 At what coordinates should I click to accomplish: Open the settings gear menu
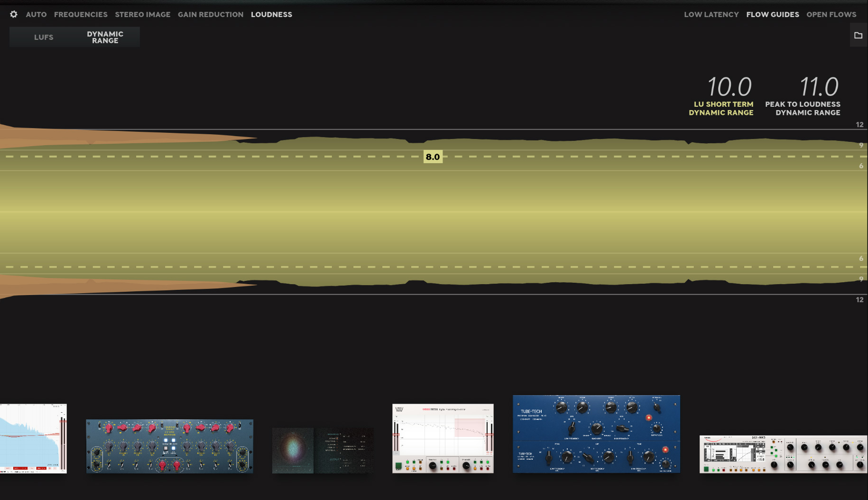13,14
